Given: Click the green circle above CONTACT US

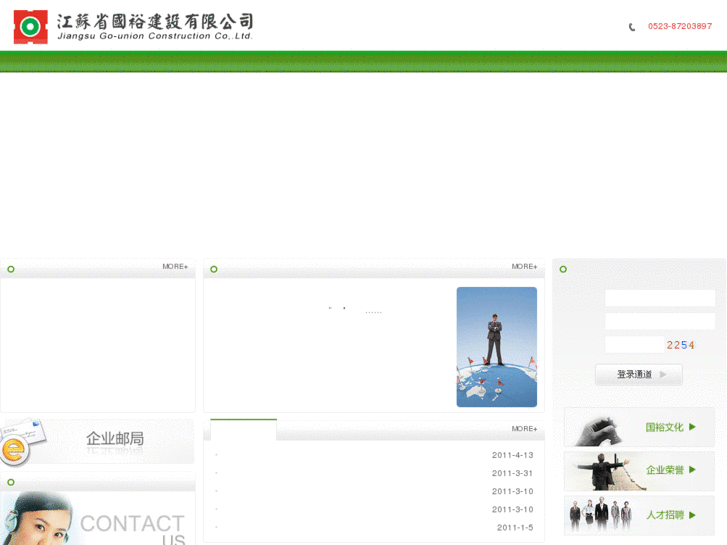Looking at the screenshot, I should 11,482.
